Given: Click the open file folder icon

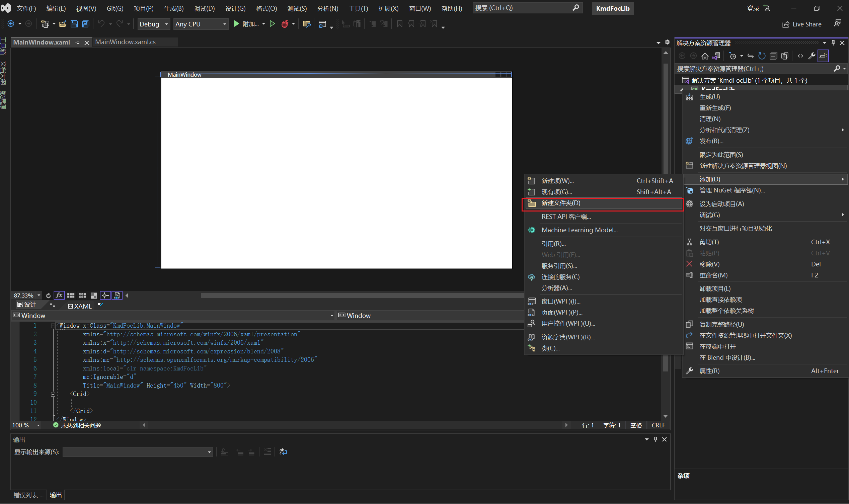Looking at the screenshot, I should [63, 24].
